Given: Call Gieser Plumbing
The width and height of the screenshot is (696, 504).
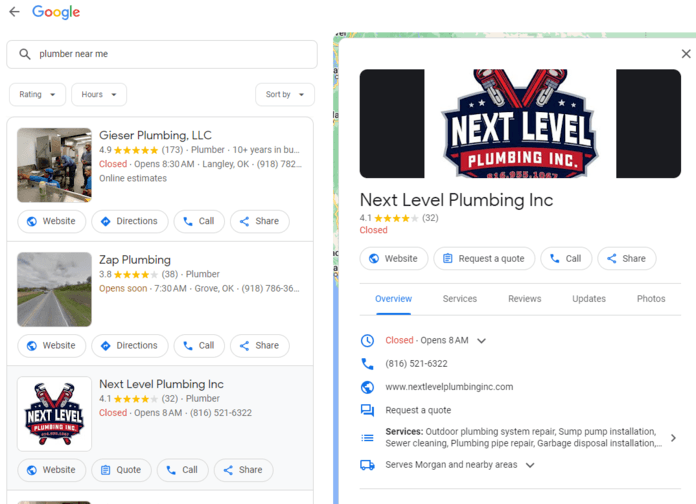Looking at the screenshot, I should (199, 221).
